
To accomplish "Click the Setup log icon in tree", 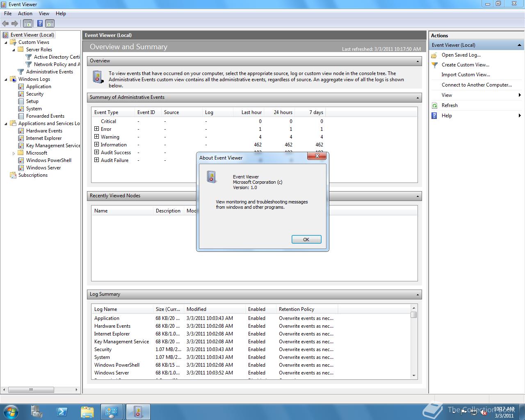I will (x=21, y=101).
